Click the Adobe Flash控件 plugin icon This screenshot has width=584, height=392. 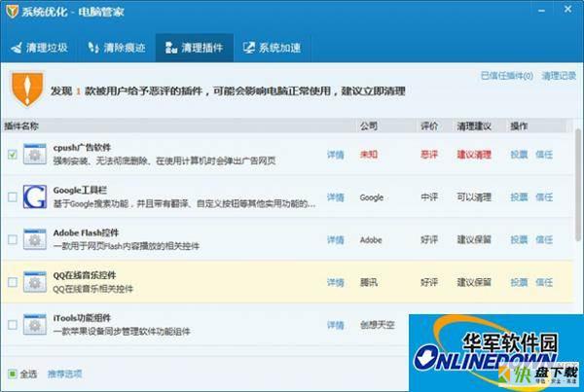tap(35, 239)
